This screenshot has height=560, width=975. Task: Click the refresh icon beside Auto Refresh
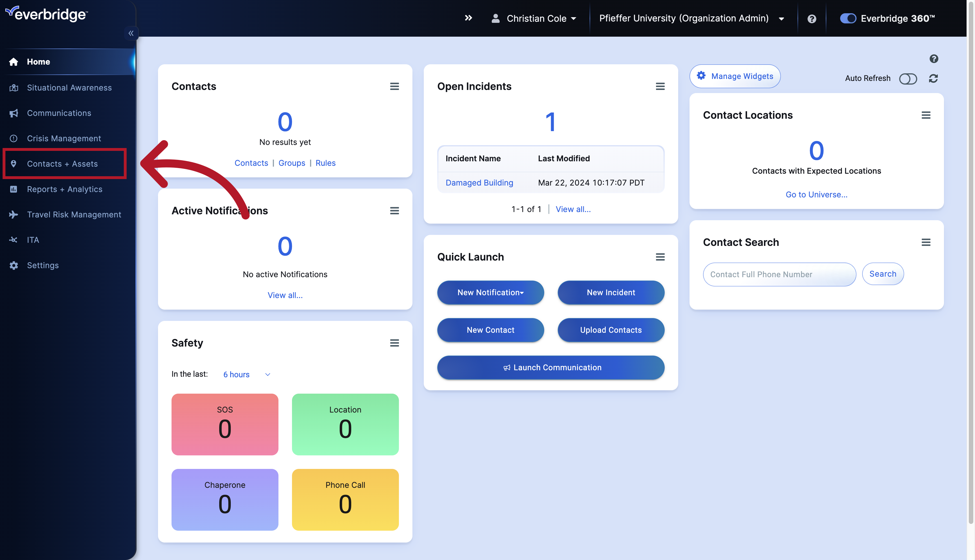[x=934, y=78]
